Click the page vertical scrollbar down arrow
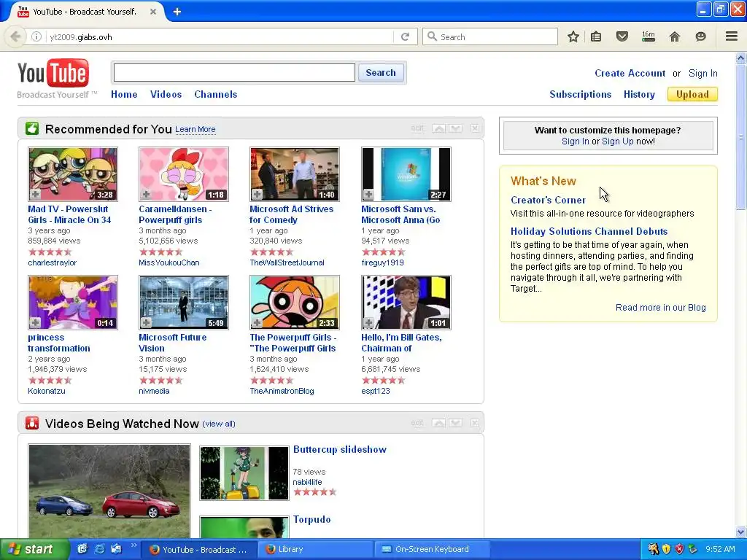Screen dimensions: 747x560 click(x=740, y=532)
